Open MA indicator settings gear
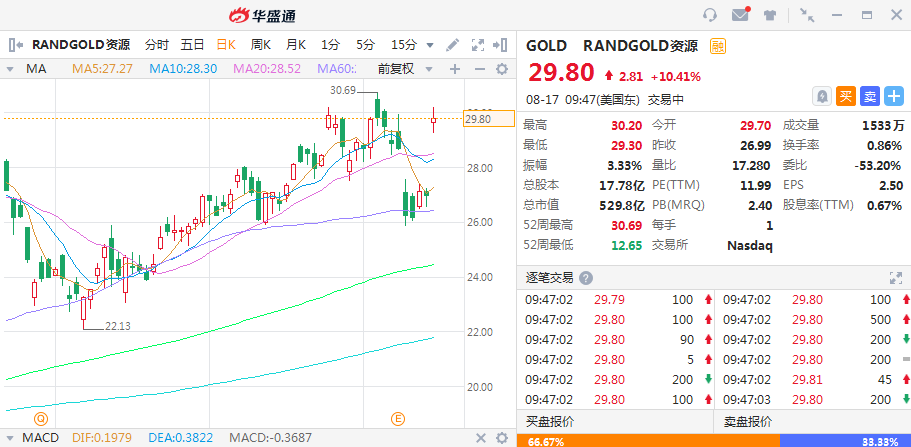 pos(501,69)
